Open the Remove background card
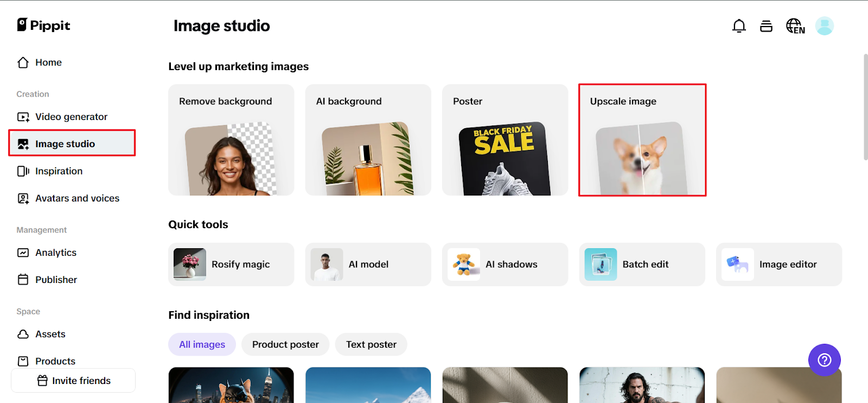The width and height of the screenshot is (868, 403). point(231,140)
